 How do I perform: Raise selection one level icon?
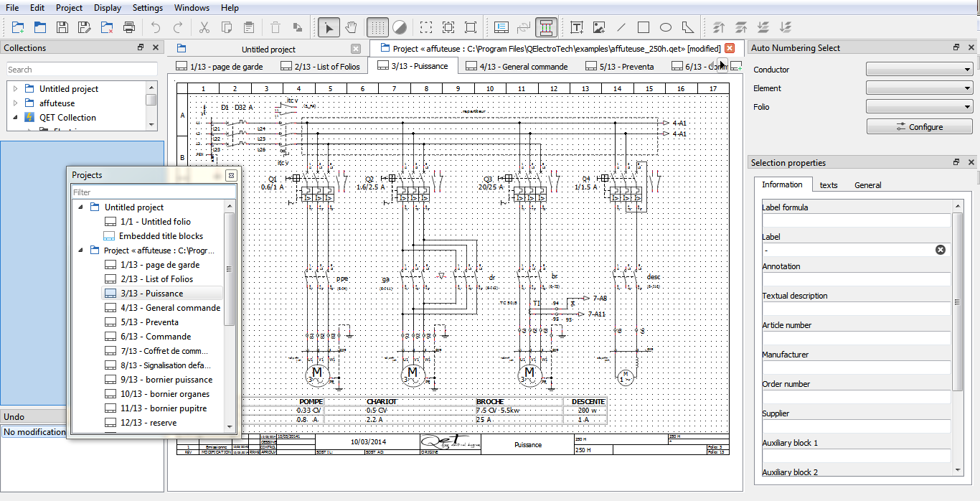point(741,28)
